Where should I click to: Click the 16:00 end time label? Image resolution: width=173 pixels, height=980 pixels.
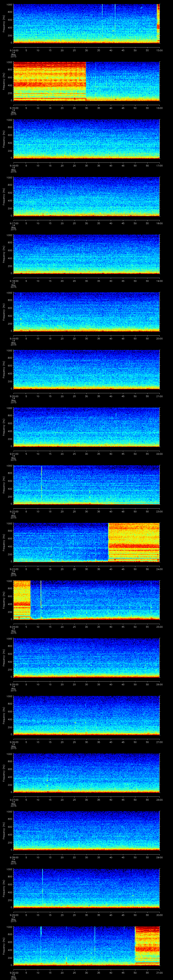[x=159, y=108]
